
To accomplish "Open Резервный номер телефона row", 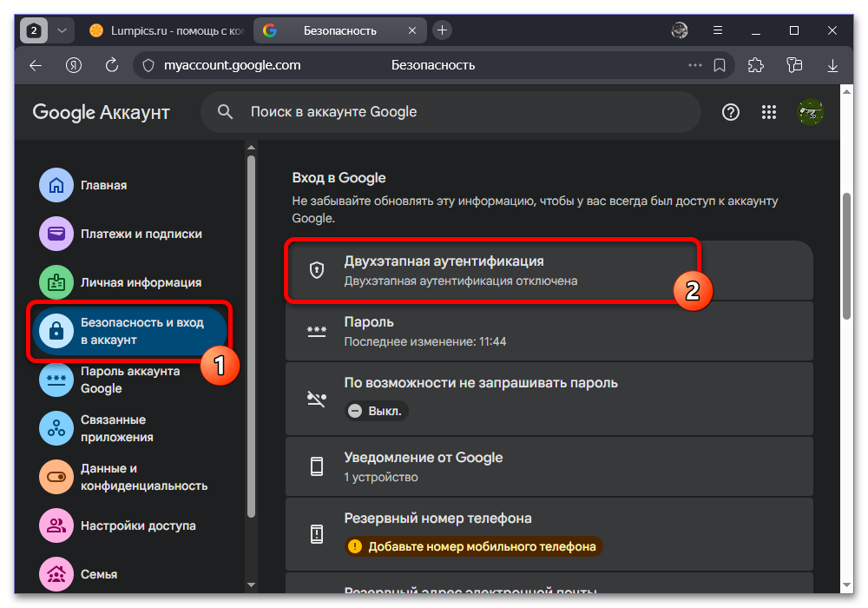I will 549,534.
